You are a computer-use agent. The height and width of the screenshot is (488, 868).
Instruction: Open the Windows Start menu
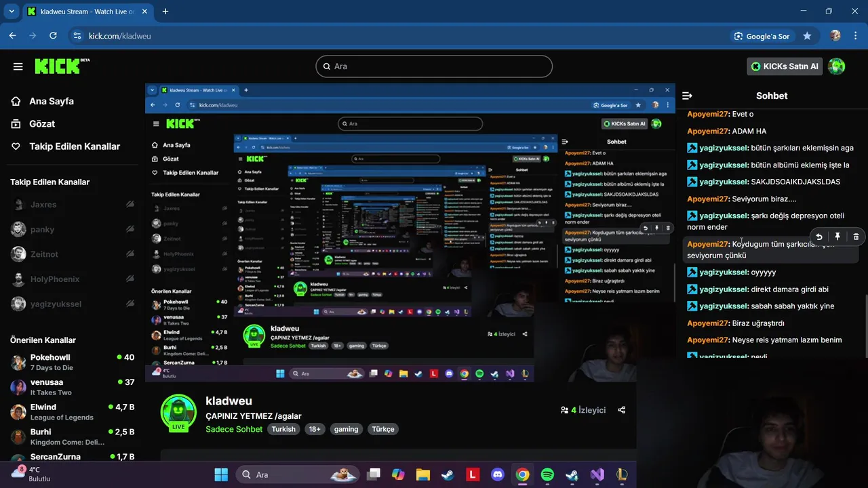221,474
